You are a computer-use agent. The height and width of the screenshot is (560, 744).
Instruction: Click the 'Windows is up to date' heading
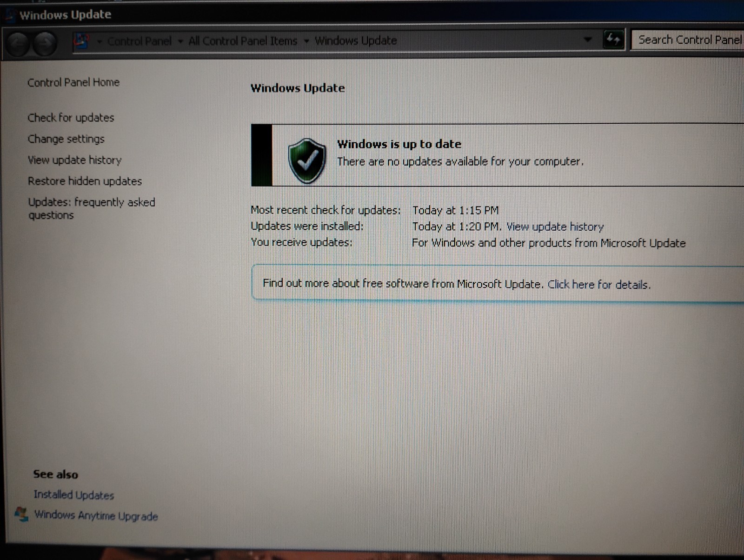399,144
